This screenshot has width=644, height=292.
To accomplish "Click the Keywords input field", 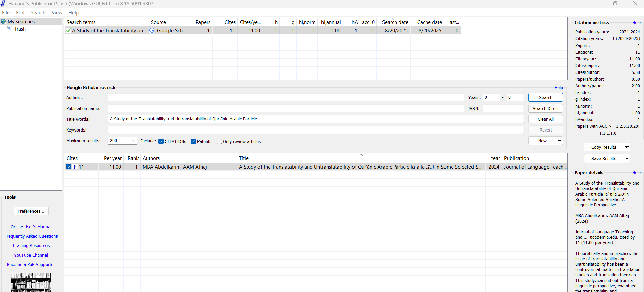I will point(316,130).
